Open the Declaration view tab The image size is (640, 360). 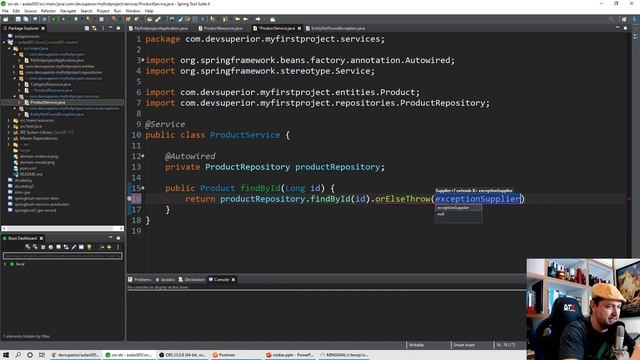[x=191, y=280]
